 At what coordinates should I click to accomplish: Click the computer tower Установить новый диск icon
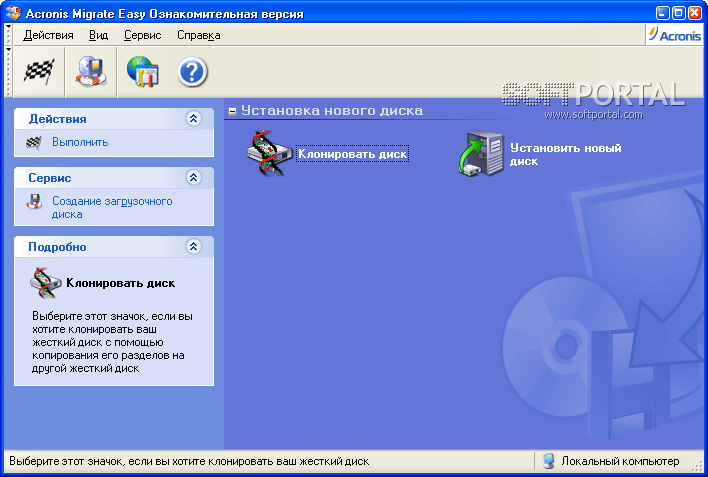click(x=481, y=154)
